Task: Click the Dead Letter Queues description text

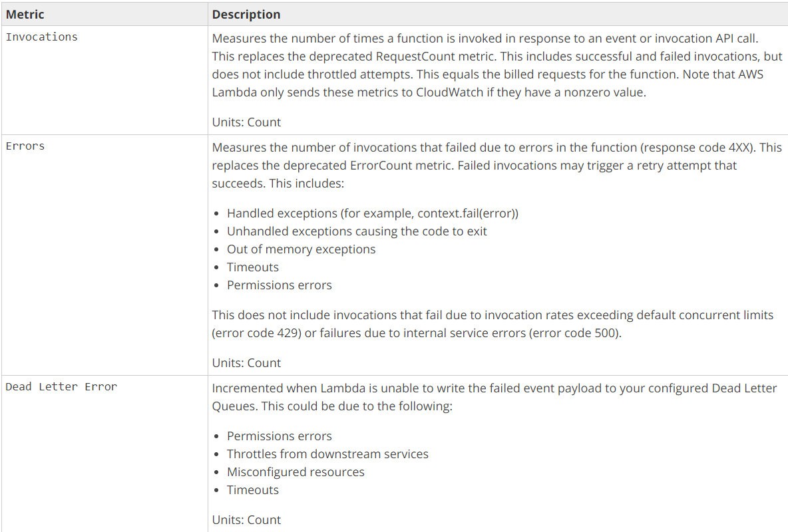Action: (x=494, y=397)
